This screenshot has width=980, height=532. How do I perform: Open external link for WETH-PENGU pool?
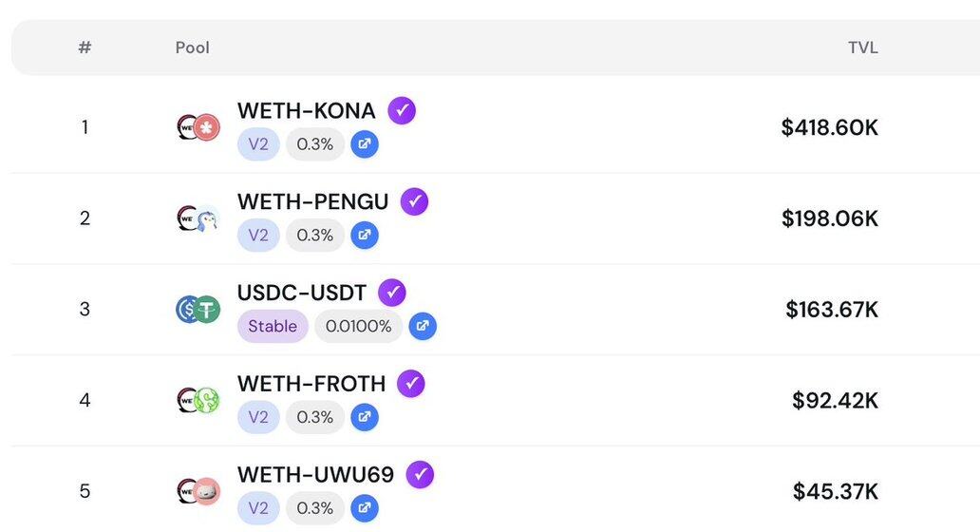pyautogui.click(x=364, y=235)
